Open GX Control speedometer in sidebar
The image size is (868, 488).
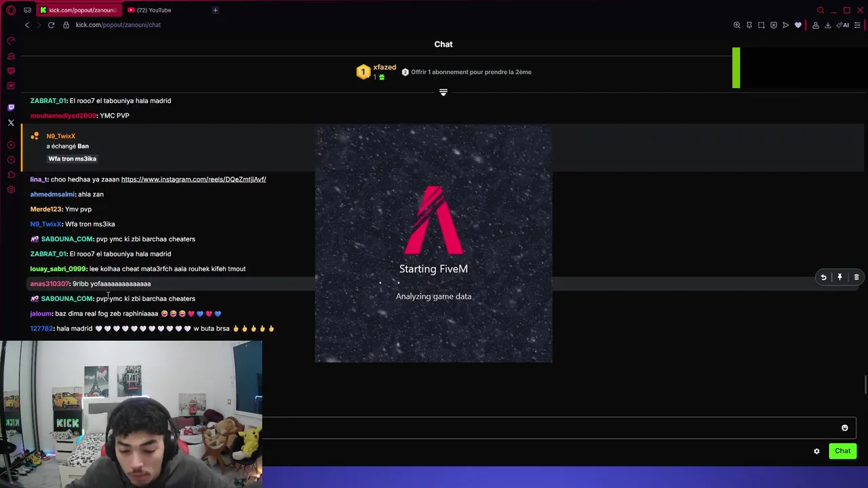(11, 41)
